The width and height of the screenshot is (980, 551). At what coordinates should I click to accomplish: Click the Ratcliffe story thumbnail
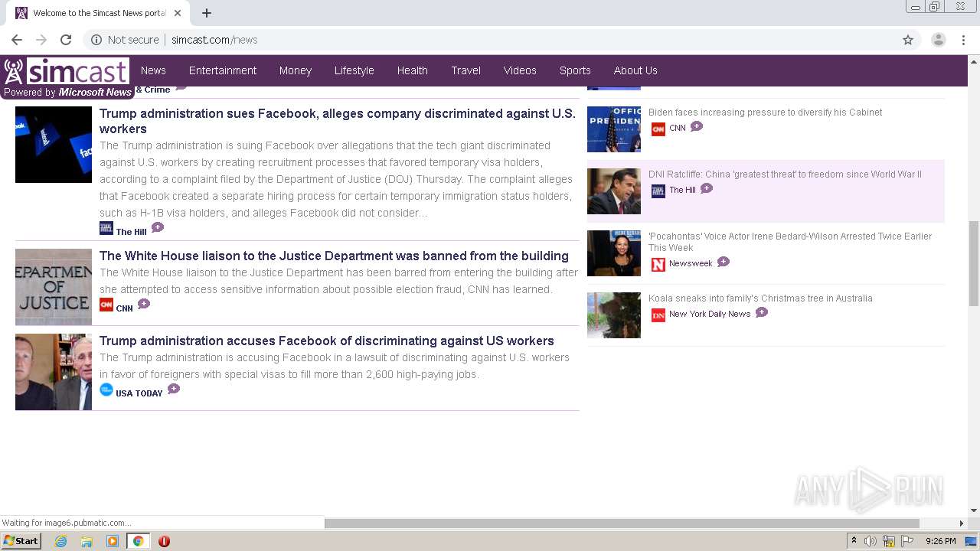[614, 191]
